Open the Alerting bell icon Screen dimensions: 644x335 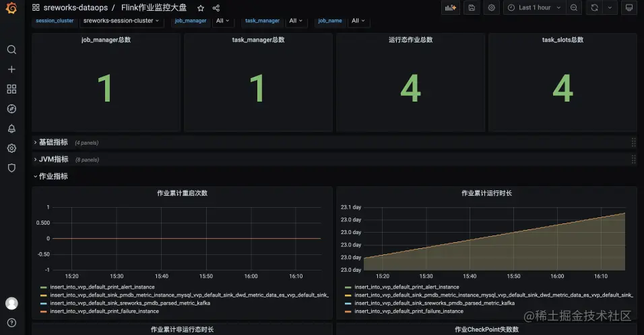[x=11, y=128]
